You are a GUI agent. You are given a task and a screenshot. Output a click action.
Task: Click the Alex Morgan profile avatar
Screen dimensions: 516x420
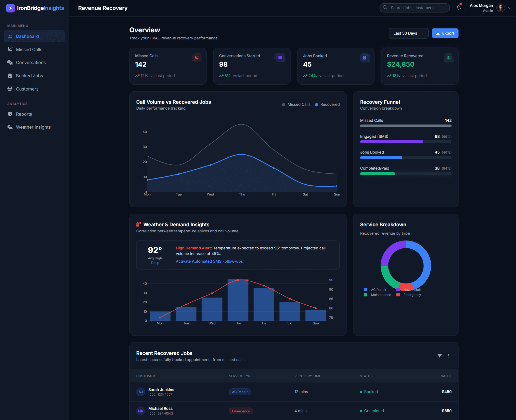[501, 8]
